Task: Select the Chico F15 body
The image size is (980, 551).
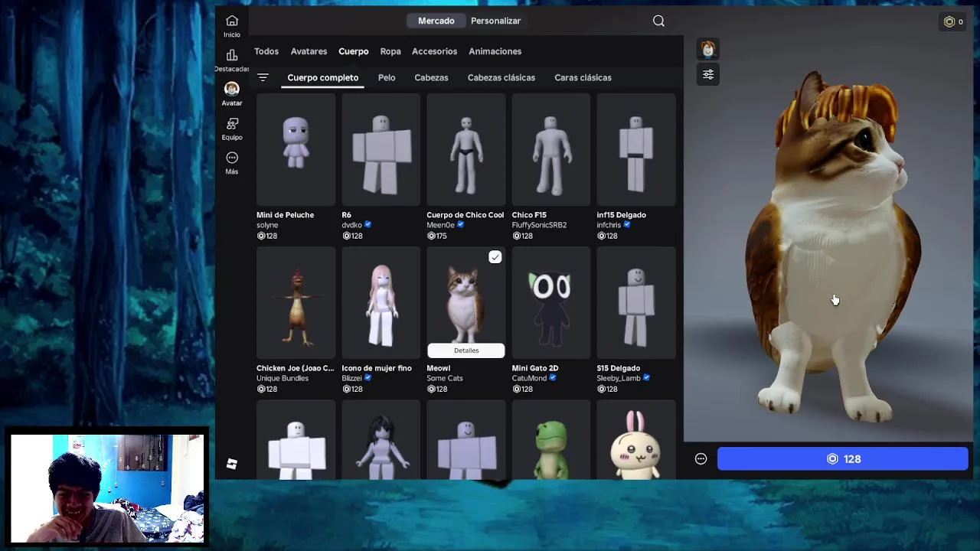Action: [x=551, y=149]
